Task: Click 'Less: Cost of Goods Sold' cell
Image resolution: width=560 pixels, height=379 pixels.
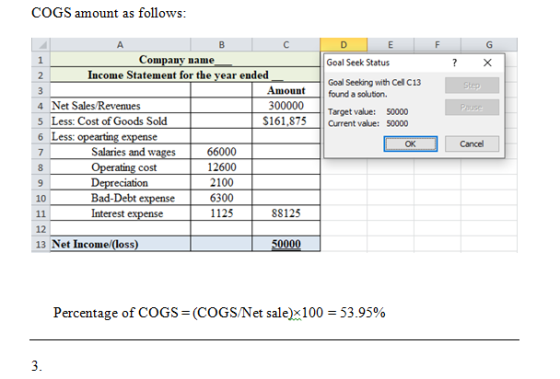Action: pyautogui.click(x=120, y=121)
